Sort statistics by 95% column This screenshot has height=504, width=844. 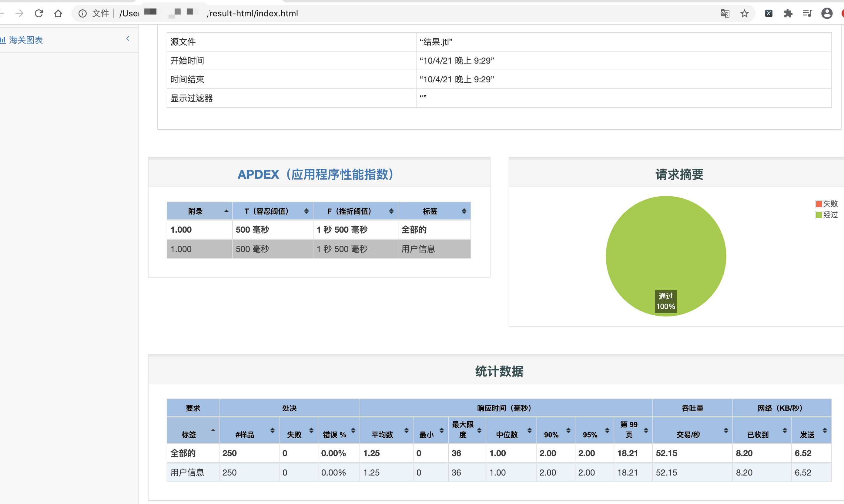(x=594, y=430)
